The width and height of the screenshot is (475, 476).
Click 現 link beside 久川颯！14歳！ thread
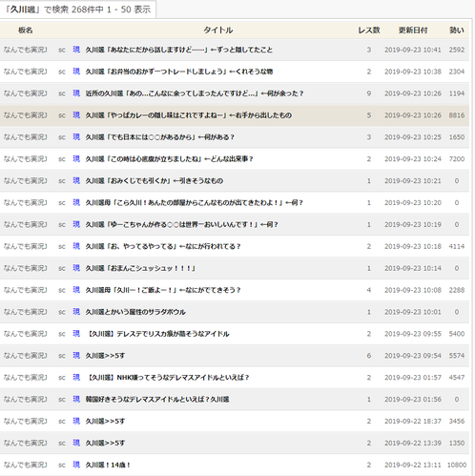[76, 465]
